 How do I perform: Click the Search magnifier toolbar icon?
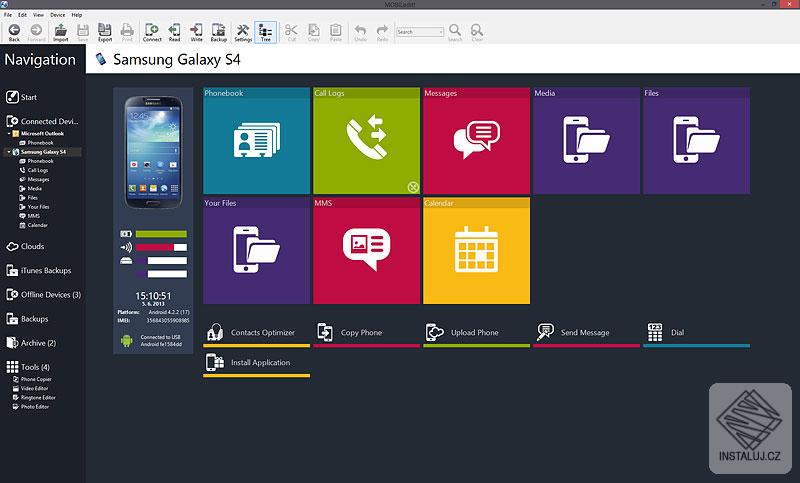(x=455, y=32)
